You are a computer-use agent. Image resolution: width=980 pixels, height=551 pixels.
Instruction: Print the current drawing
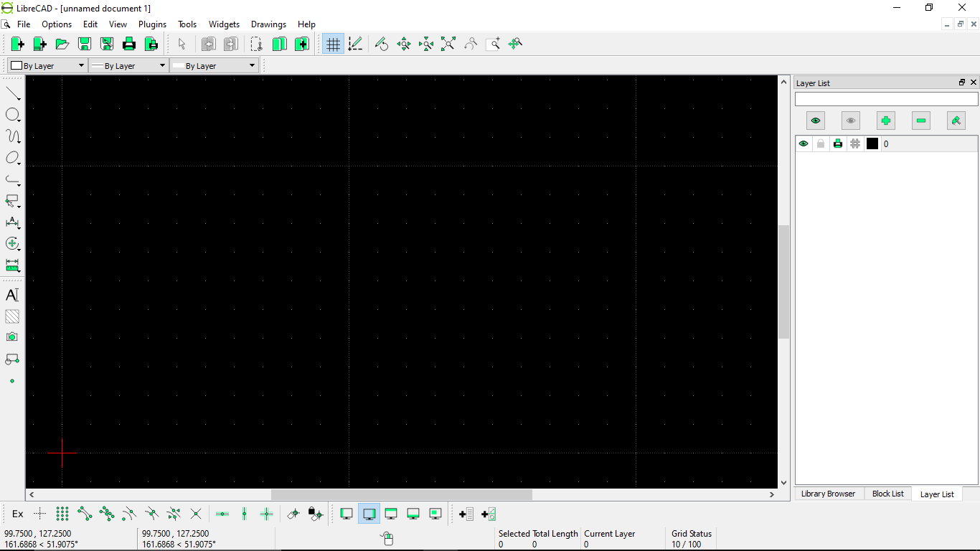click(129, 44)
